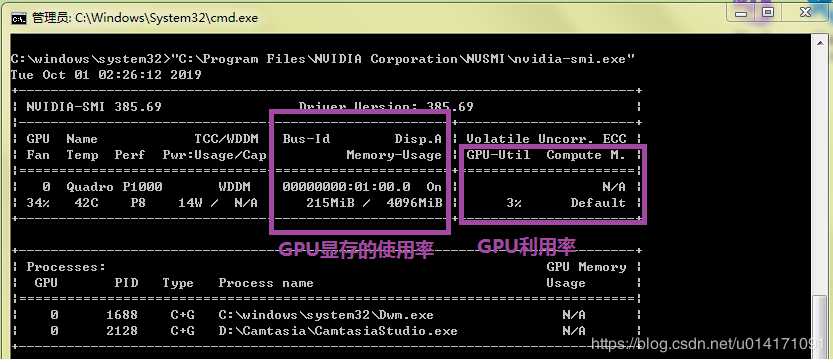Click the 'Memory-Usage' column header
This screenshot has width=833, height=363.
pyautogui.click(x=394, y=155)
